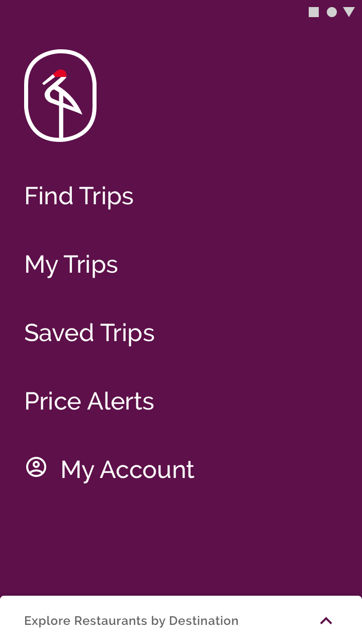Expand the Explore Restaurants bottom sheet chevron
Screen dimensions: 362x644
click(x=326, y=621)
